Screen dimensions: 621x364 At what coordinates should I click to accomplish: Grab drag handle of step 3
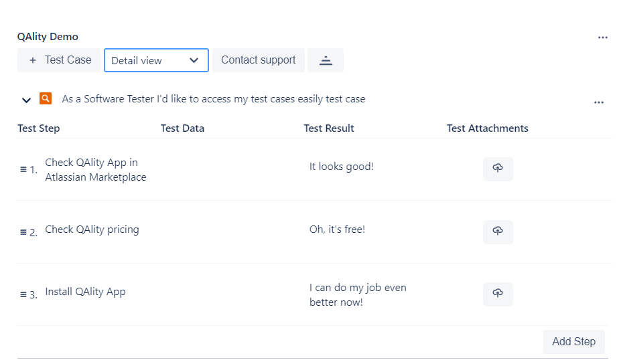point(23,294)
